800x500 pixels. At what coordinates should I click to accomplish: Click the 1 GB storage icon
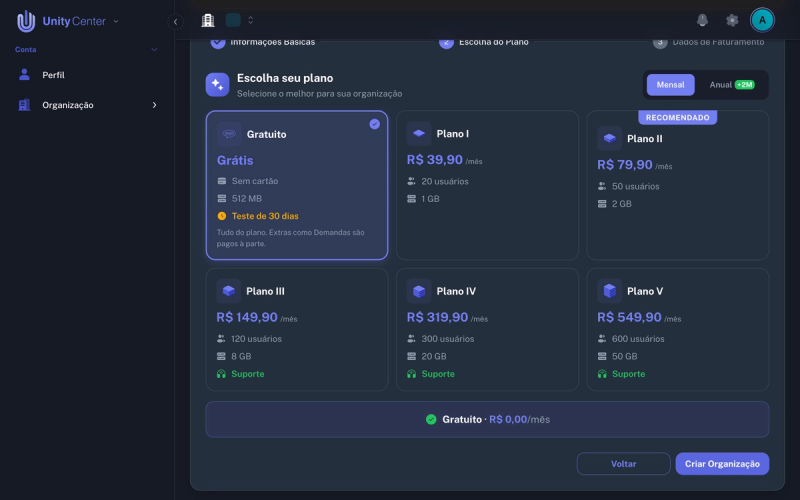(411, 198)
